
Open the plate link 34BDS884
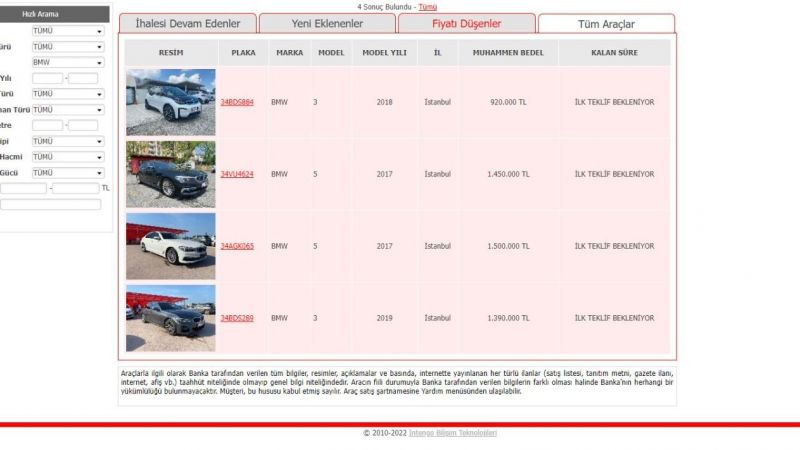click(237, 102)
